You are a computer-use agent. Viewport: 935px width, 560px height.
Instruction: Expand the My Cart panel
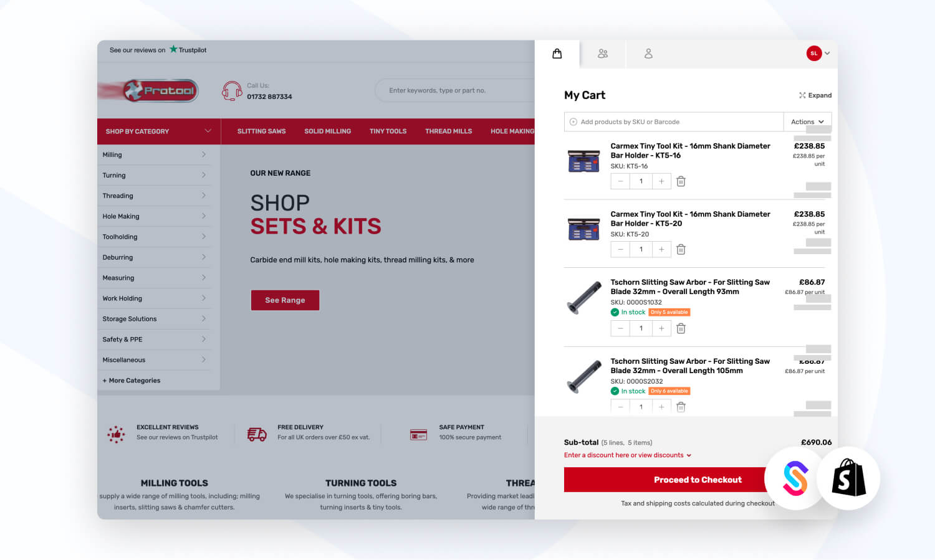pos(815,95)
